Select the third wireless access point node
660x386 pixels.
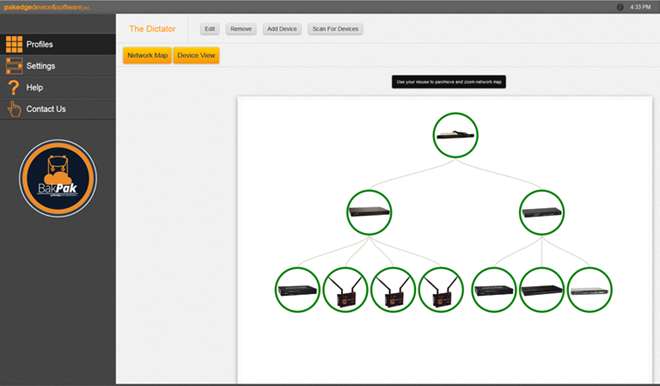(x=441, y=290)
